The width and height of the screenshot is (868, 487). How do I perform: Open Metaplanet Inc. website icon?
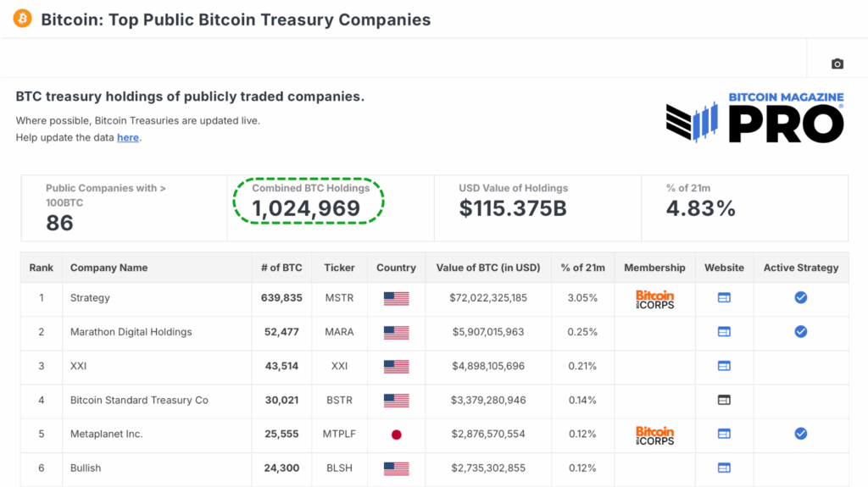pos(724,434)
